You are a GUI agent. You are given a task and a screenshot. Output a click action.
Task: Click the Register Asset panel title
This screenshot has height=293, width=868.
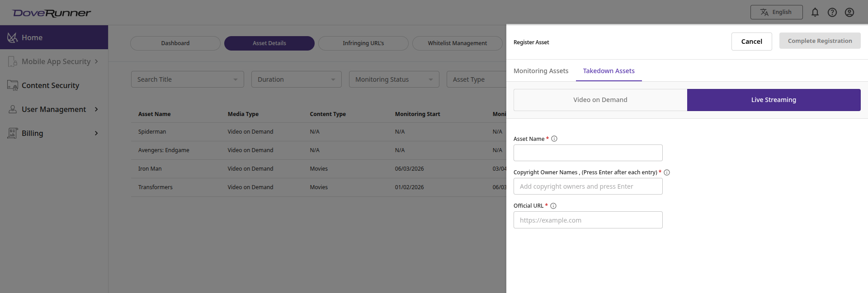[x=531, y=42]
